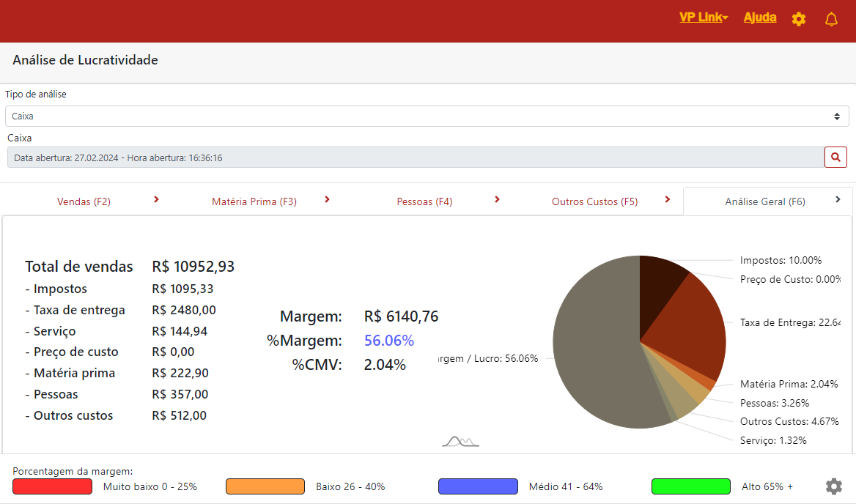Viewport: 856px width, 504px height.
Task: Click the Caixa opening date field
Action: click(416, 157)
